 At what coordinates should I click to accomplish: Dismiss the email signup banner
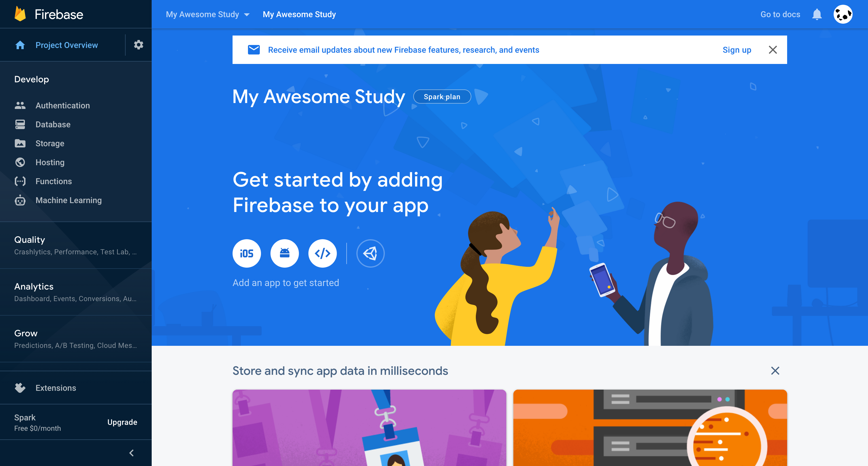[x=774, y=49]
